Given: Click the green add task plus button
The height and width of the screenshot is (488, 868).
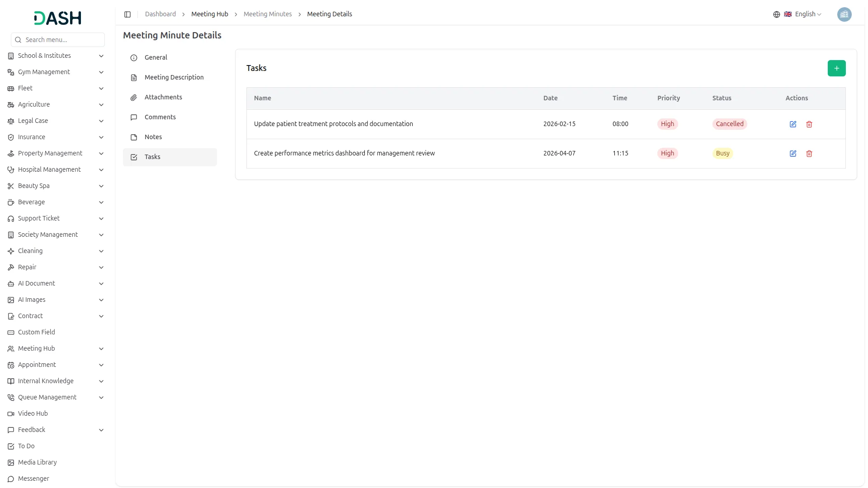Looking at the screenshot, I should tap(836, 68).
